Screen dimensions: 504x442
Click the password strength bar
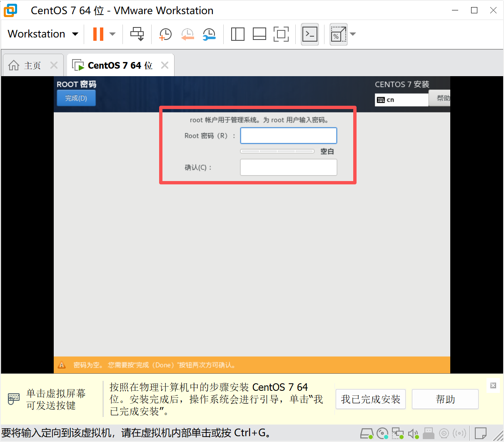click(277, 151)
